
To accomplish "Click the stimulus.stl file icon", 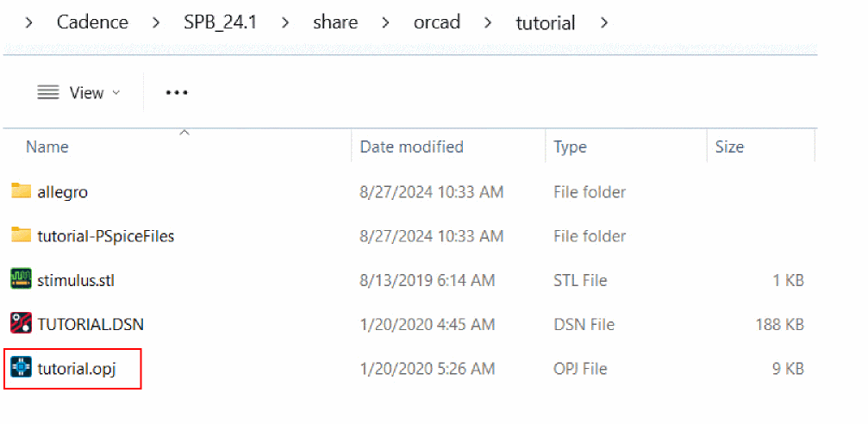I will [x=21, y=279].
